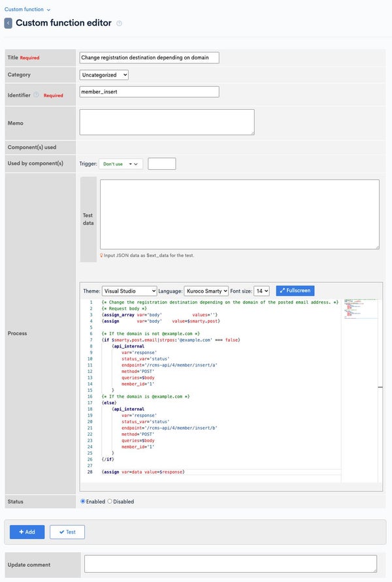Click the Add button
392x582 pixels.
tap(27, 532)
